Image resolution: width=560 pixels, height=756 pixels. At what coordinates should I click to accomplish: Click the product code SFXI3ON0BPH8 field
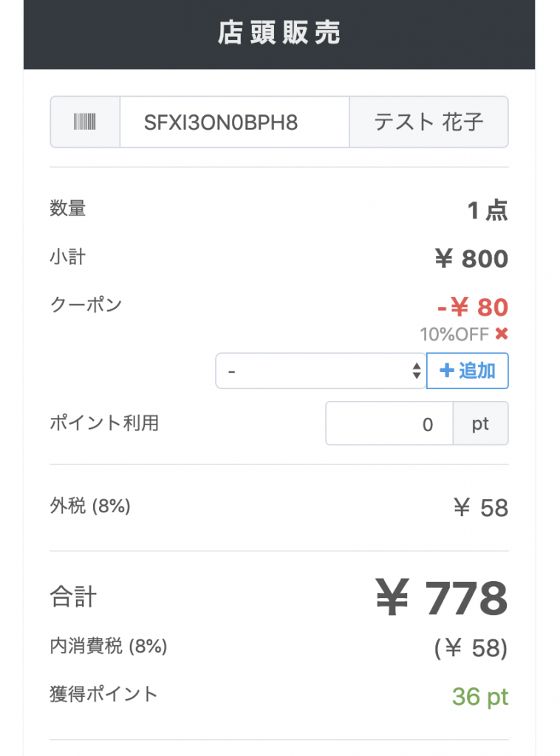point(234,122)
